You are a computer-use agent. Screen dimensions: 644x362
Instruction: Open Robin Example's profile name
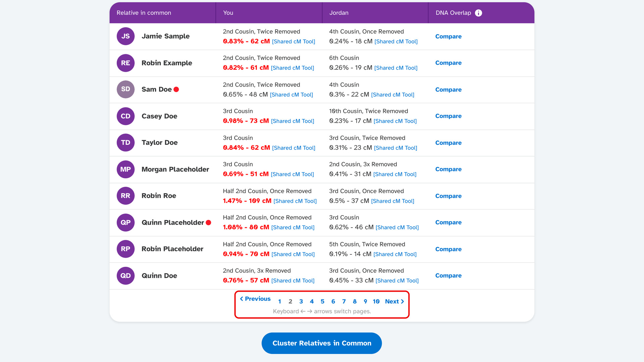(x=167, y=63)
